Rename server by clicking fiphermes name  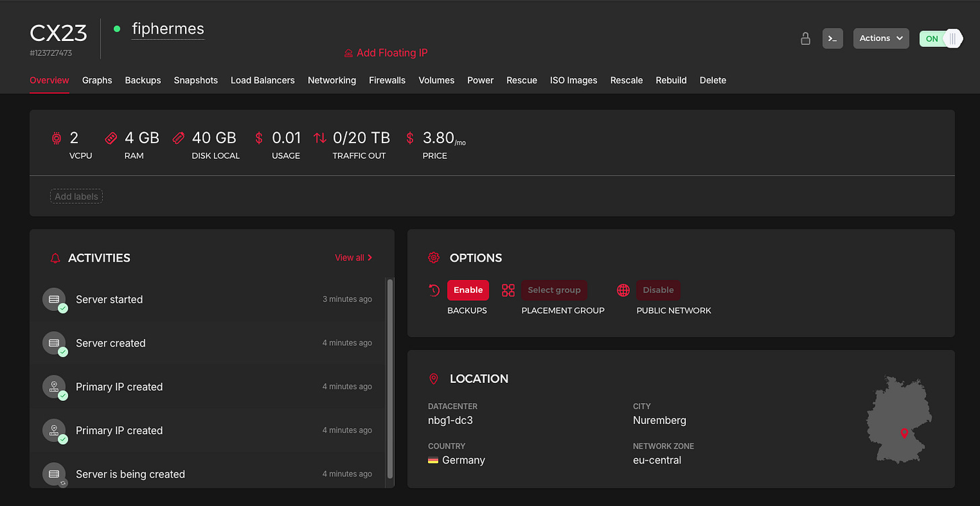pyautogui.click(x=168, y=29)
